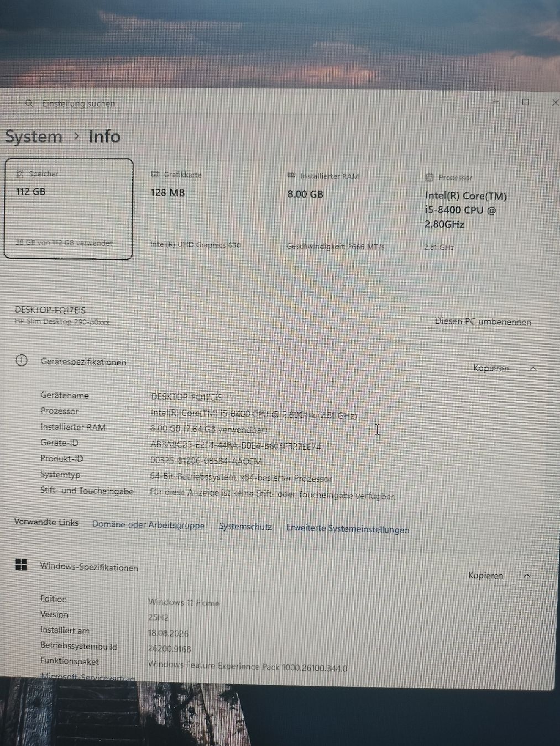The width and height of the screenshot is (560, 746).
Task: Click the search magnifier icon
Action: [28, 103]
